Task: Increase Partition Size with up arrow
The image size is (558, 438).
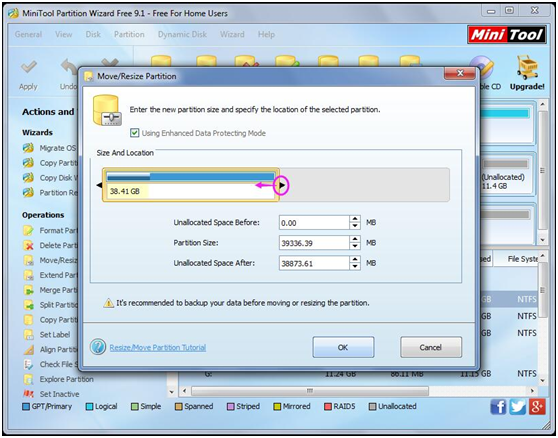Action: coord(355,239)
